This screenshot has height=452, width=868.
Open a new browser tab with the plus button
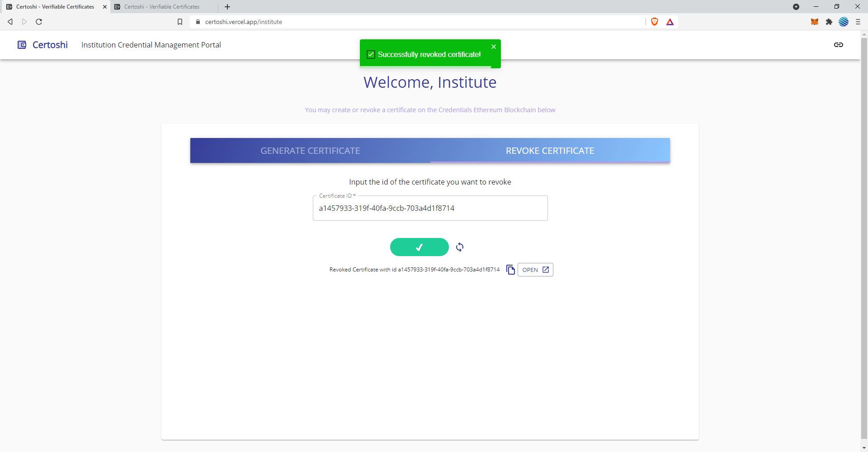pos(227,7)
